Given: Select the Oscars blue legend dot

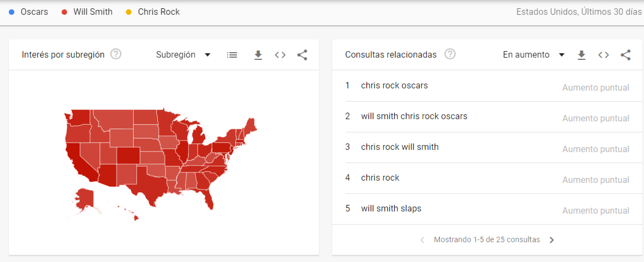Looking at the screenshot, I should click(12, 12).
